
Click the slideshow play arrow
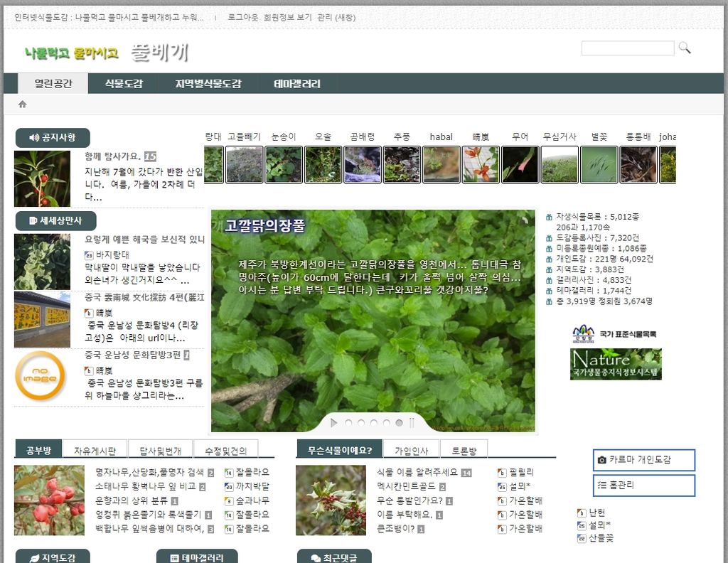(x=333, y=423)
